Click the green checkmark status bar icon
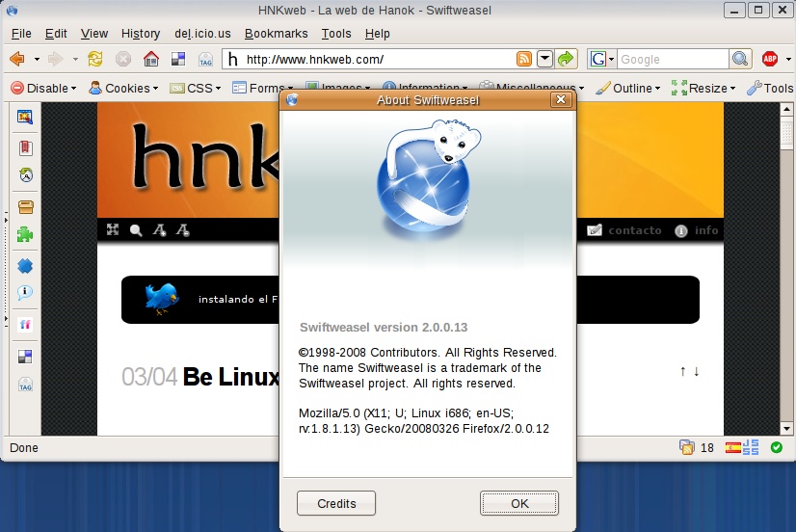Screen dimensions: 796x532 pyautogui.click(x=777, y=447)
